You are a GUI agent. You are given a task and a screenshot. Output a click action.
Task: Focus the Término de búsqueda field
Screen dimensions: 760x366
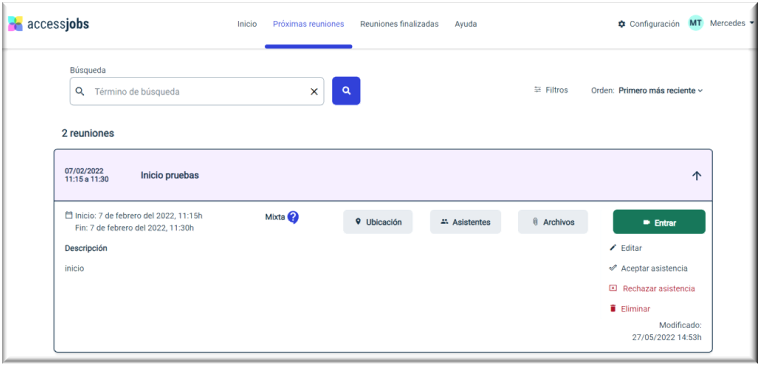click(x=197, y=91)
